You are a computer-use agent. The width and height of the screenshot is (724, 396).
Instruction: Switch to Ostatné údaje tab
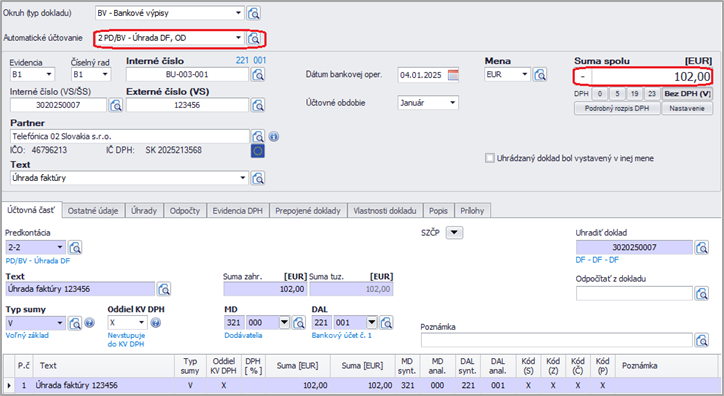click(93, 211)
